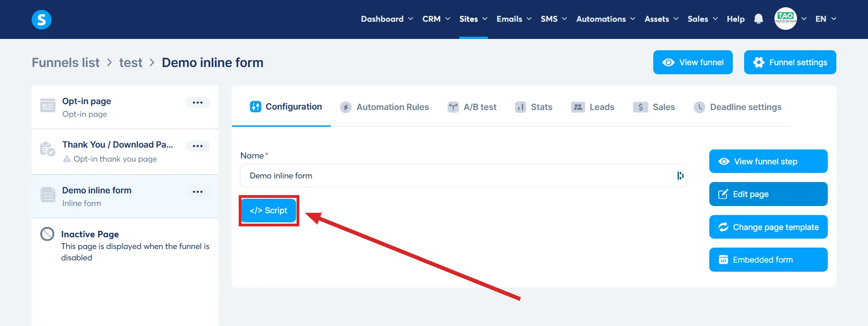Go to Funnels list breadcrumb
The width and height of the screenshot is (868, 326).
66,62
